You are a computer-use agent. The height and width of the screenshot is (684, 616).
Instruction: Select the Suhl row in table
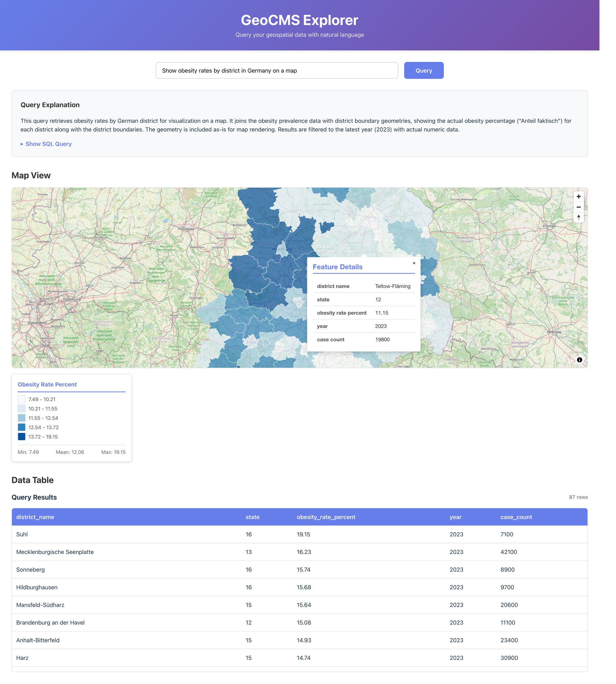pyautogui.click(x=22, y=534)
